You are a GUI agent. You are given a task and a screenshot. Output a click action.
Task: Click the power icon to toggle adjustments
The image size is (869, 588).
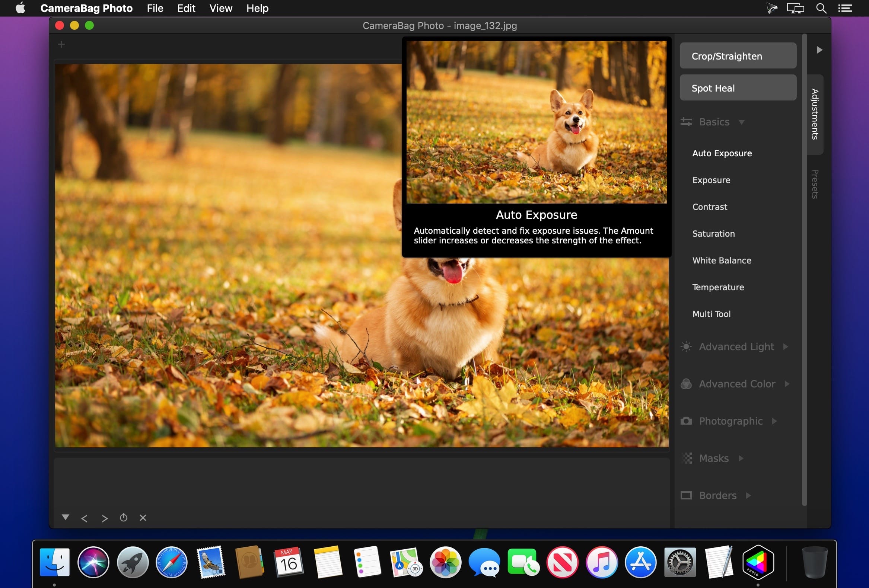123,518
